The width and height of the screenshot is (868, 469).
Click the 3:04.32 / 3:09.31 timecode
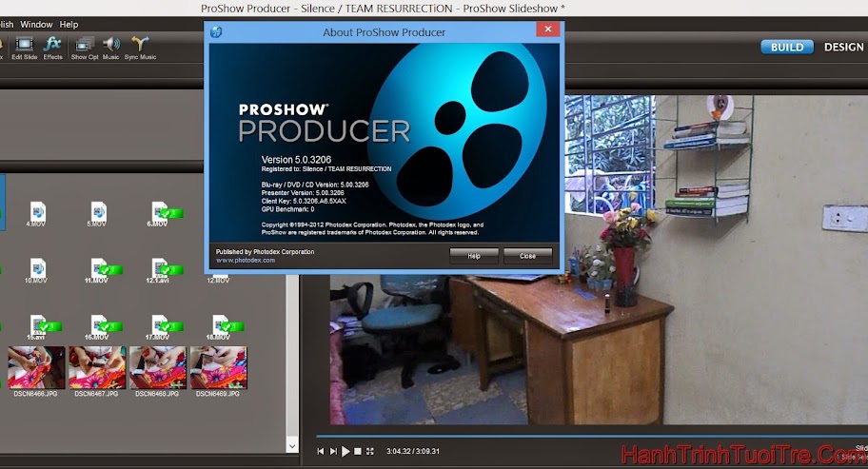(x=413, y=451)
